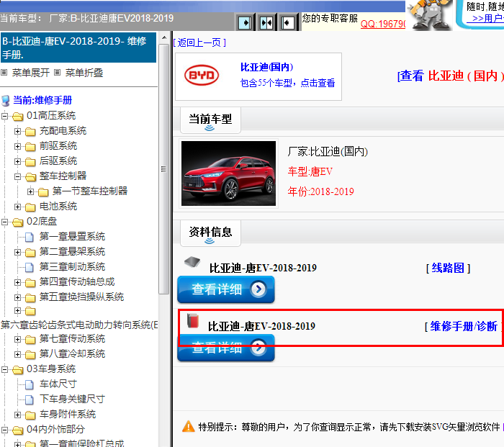Click the BYD logo image
The height and width of the screenshot is (447, 504).
click(x=202, y=75)
